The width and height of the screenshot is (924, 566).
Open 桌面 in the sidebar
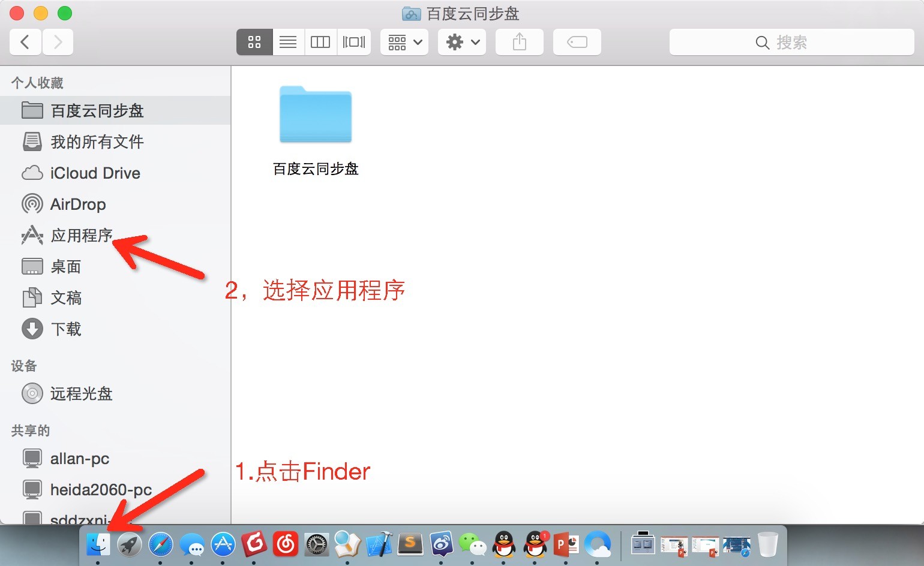pos(115,266)
